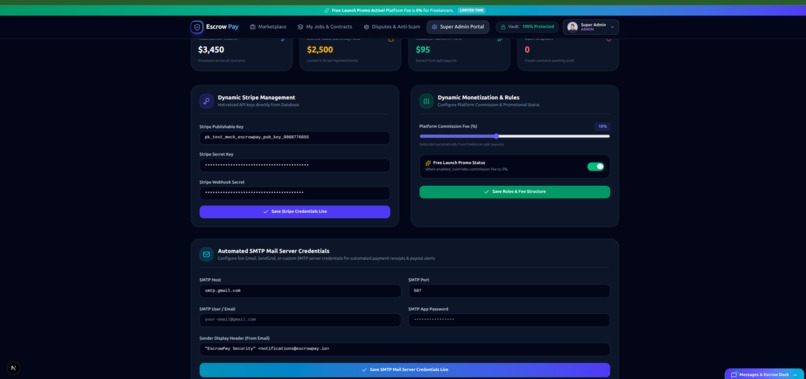Click the $3,450 escrow volume value
The width and height of the screenshot is (806, 379).
tap(211, 50)
